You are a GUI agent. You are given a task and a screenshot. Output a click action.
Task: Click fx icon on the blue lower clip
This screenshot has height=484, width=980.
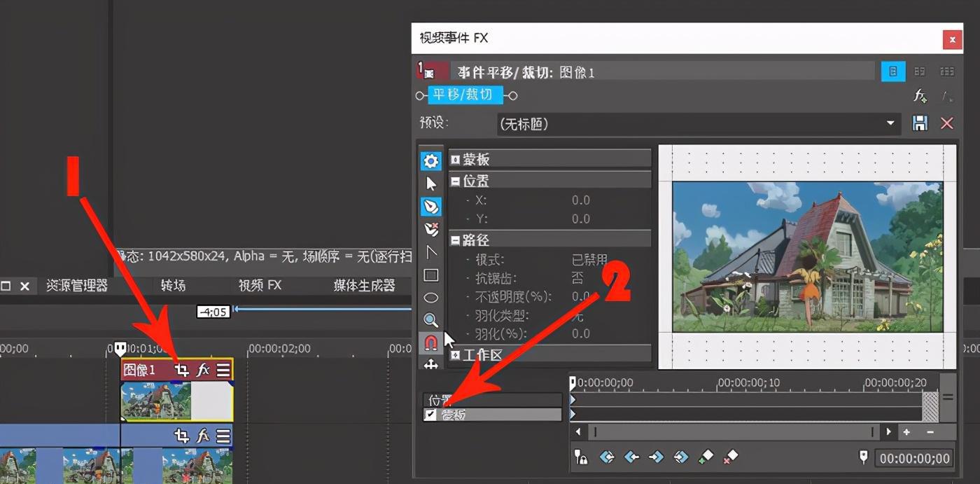(x=203, y=436)
